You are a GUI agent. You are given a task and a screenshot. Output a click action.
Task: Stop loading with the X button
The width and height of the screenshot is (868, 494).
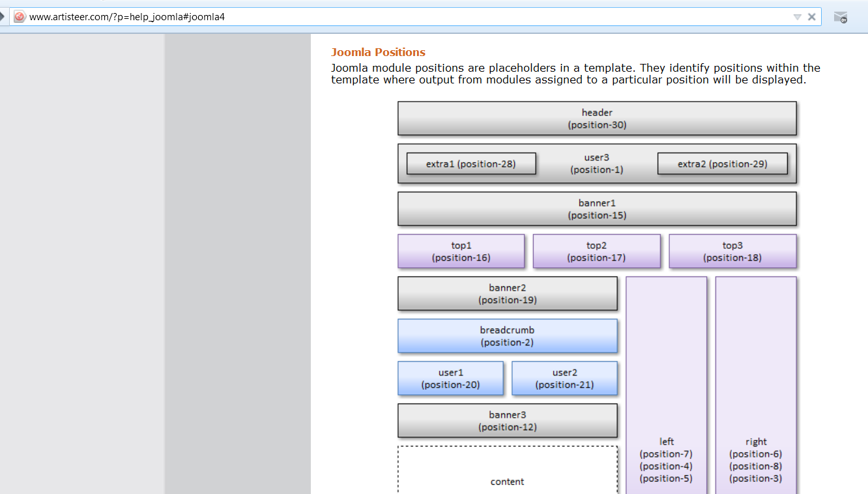point(811,17)
